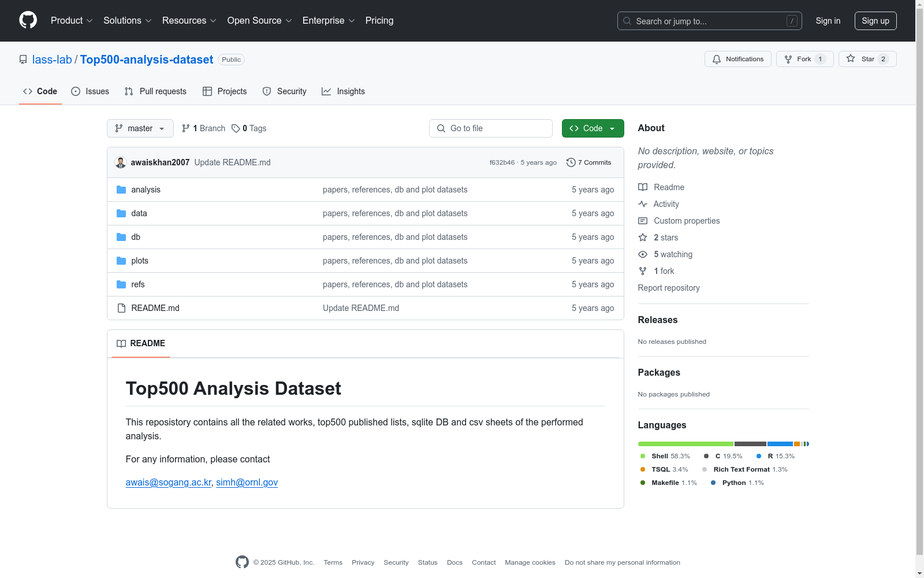Open the Insights tab
This screenshot has width=924, height=578.
(344, 91)
